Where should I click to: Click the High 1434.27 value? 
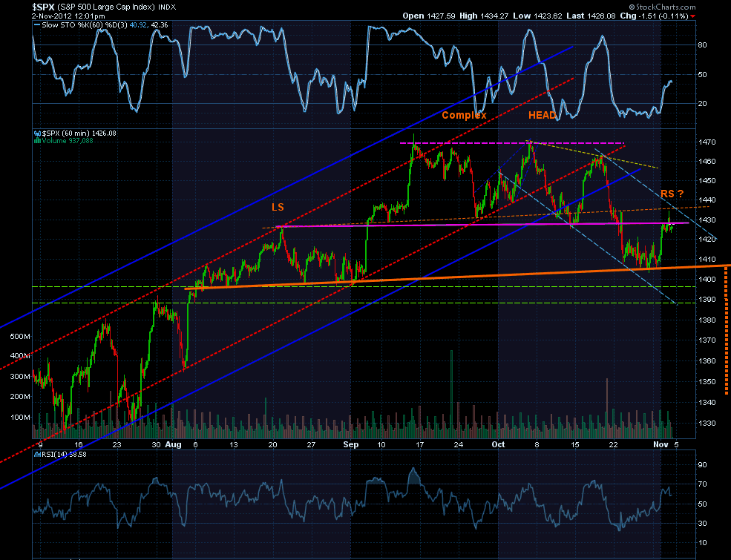[484, 16]
